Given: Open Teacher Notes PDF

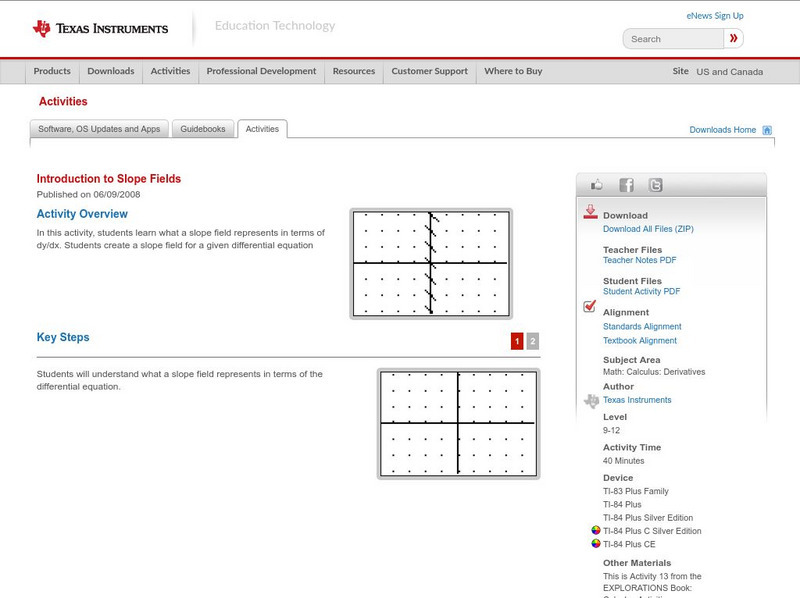Looking at the screenshot, I should click(639, 260).
